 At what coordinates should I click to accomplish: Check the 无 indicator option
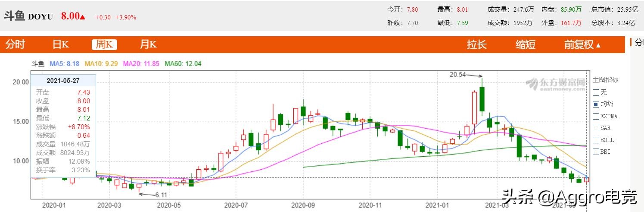point(596,92)
